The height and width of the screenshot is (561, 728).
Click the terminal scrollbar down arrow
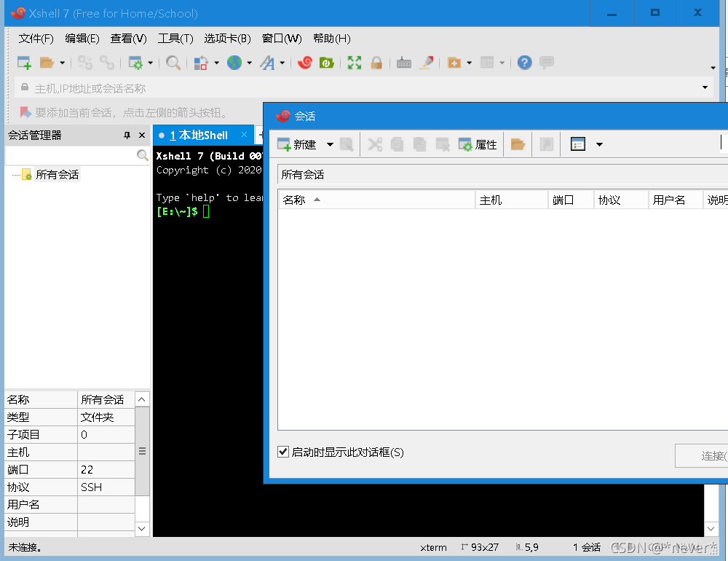pyautogui.click(x=711, y=528)
